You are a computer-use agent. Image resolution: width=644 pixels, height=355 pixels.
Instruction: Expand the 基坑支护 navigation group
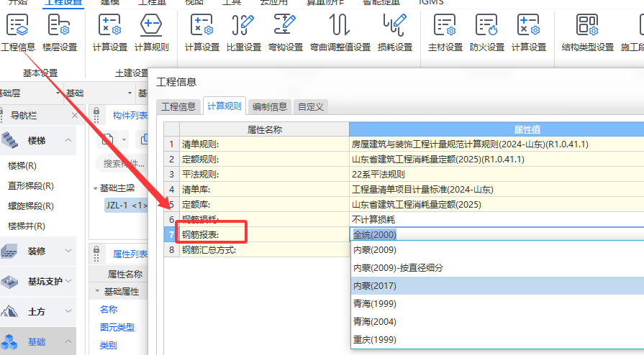(68, 281)
